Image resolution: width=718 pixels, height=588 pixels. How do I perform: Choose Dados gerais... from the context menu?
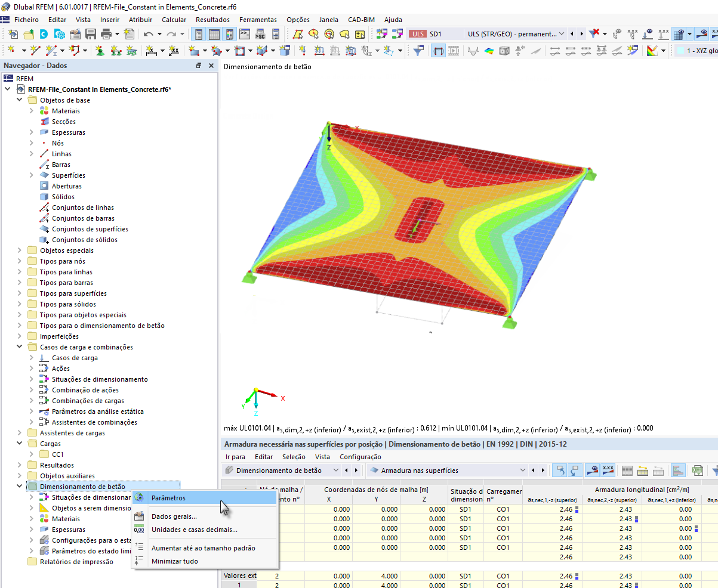coord(205,516)
